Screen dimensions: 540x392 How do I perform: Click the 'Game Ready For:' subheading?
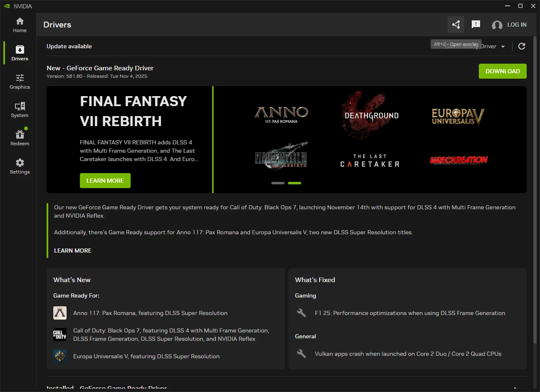(x=76, y=295)
